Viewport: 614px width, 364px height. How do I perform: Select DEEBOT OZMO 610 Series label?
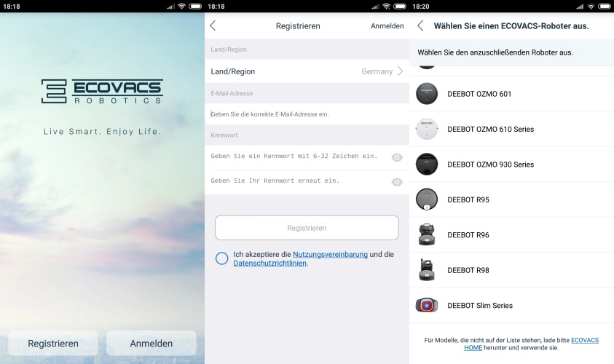coord(491,129)
